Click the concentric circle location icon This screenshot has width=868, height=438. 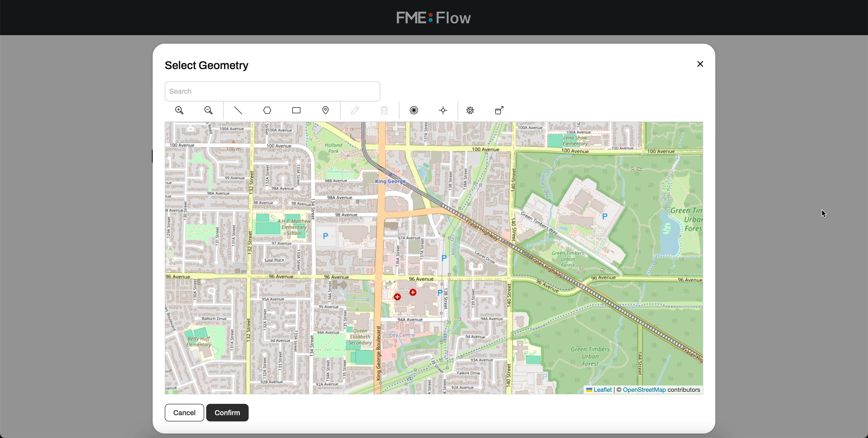(x=414, y=110)
